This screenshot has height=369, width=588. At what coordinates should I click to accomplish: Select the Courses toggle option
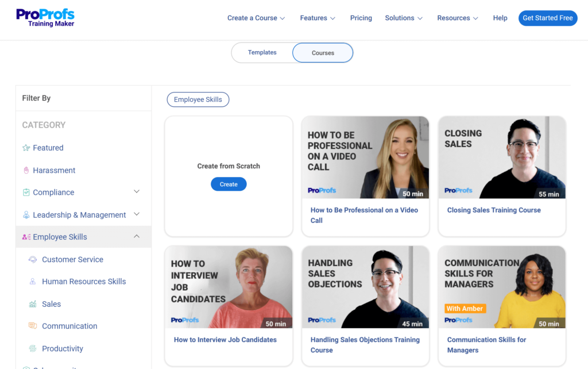(323, 53)
